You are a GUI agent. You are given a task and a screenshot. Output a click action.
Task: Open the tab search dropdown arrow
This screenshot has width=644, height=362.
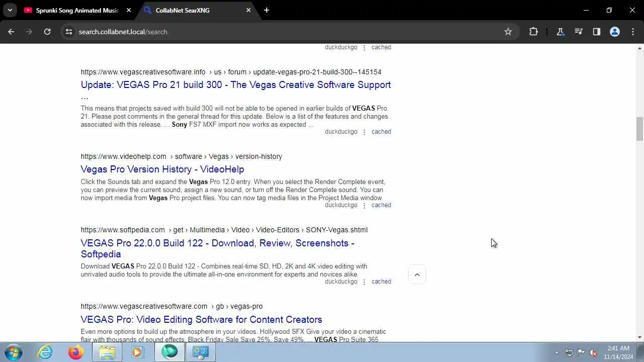(10, 10)
